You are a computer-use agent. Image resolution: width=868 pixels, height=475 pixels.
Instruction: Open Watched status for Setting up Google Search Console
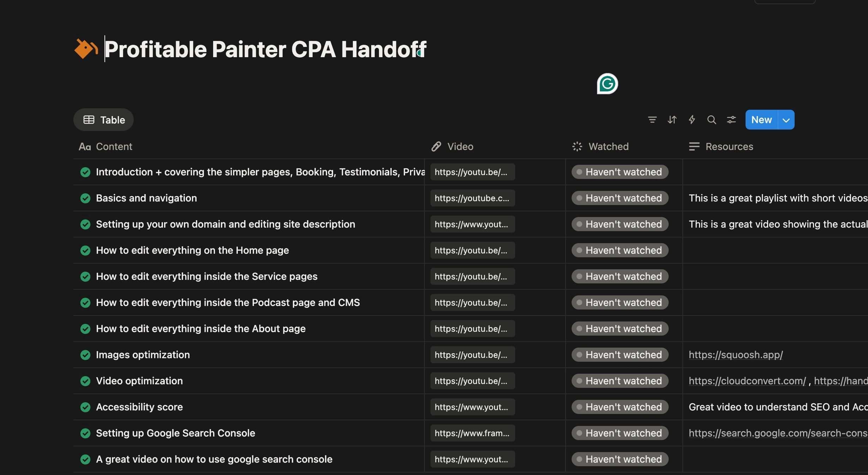click(x=620, y=433)
